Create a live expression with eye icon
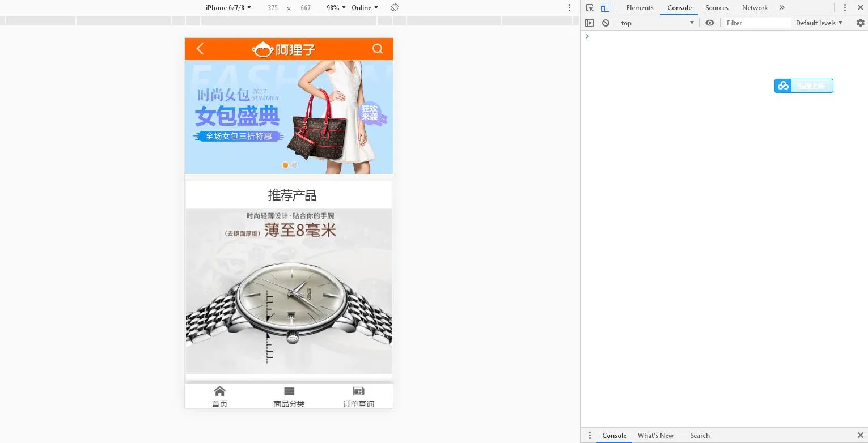This screenshot has width=868, height=443. 710,23
